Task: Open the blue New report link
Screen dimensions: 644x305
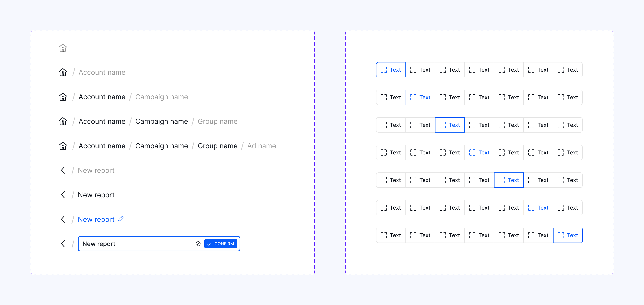Action: click(x=96, y=219)
